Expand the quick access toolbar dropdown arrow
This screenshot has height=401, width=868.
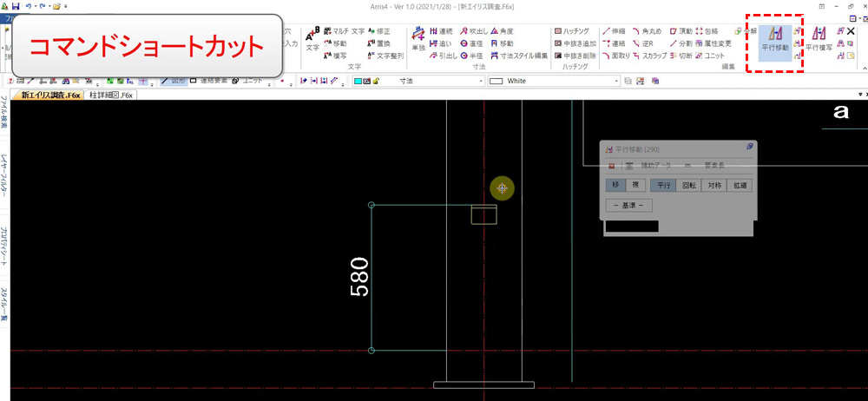[66, 6]
